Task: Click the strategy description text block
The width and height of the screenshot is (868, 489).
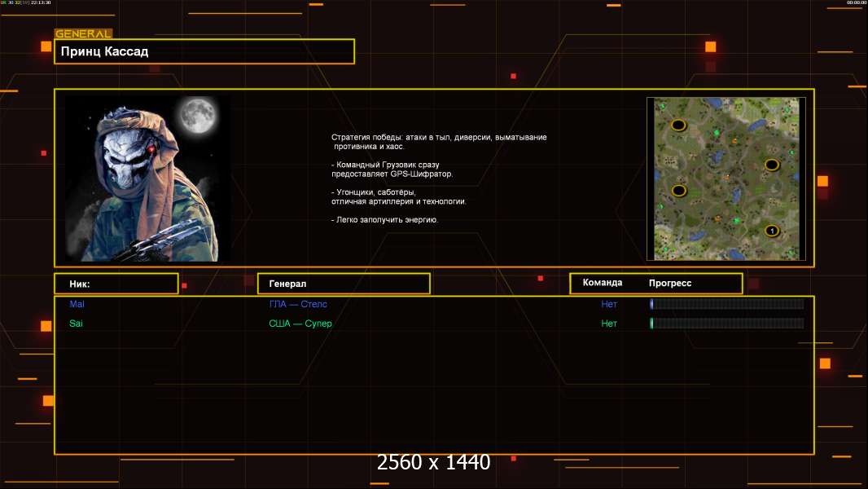Action: (x=439, y=178)
